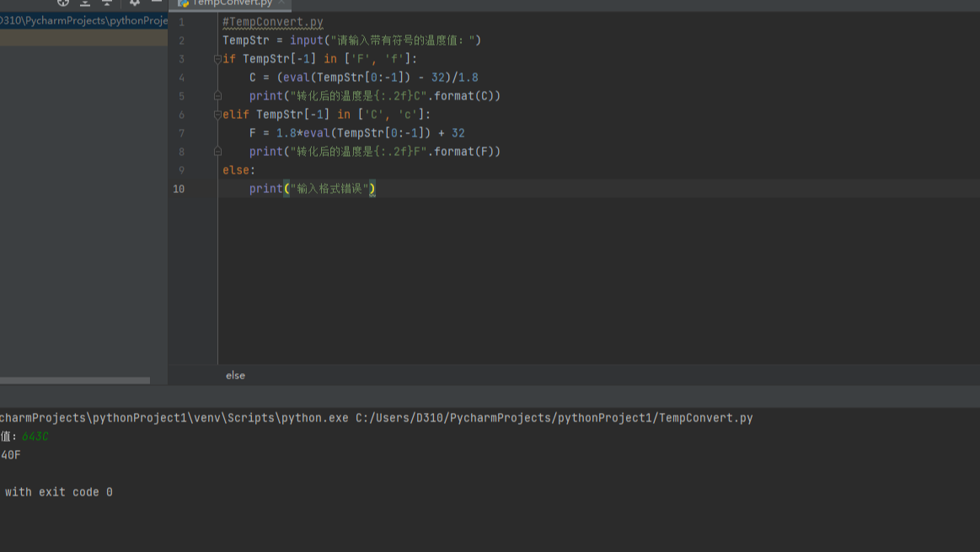
Task: Click the collapse-all arrow icon in project toolbar
Action: 107,3
